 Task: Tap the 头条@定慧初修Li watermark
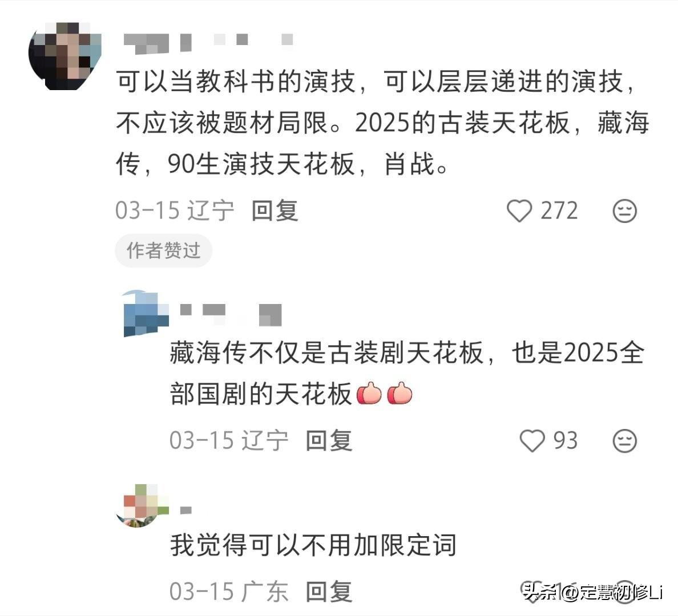592,592
